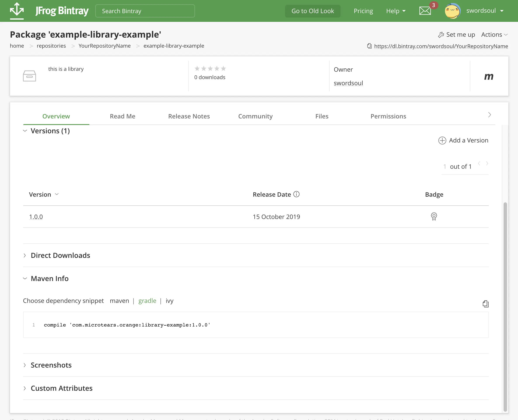Click the swordsoul user avatar
Viewport: 518px width, 420px height.
(x=452, y=11)
